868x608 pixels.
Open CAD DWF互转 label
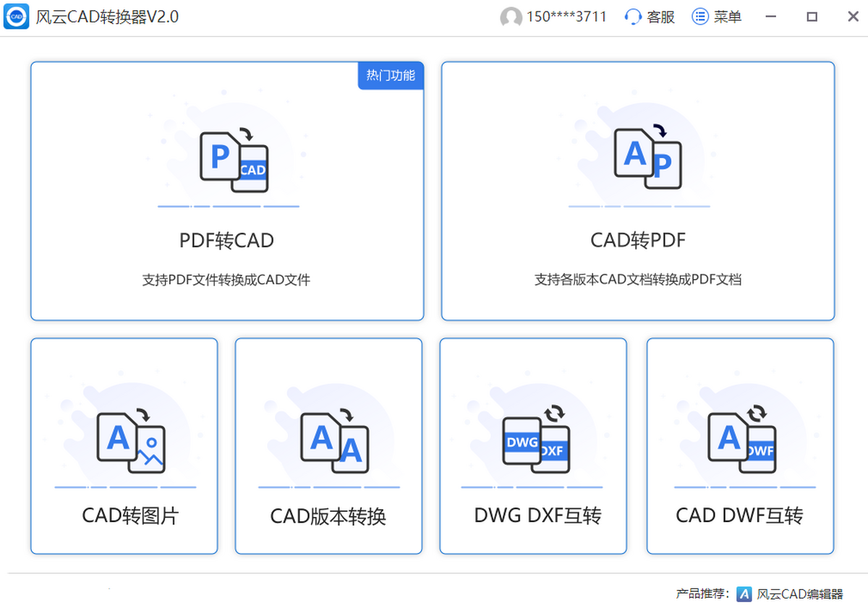click(x=739, y=515)
